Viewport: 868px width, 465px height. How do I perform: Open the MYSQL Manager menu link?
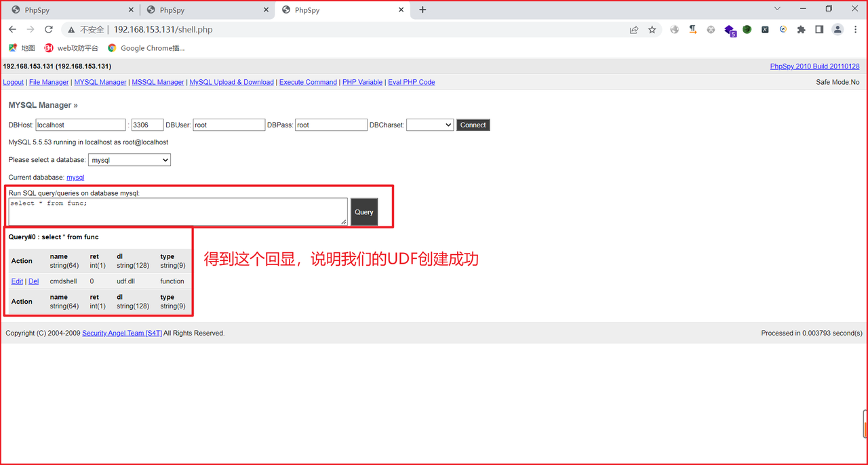pyautogui.click(x=100, y=82)
